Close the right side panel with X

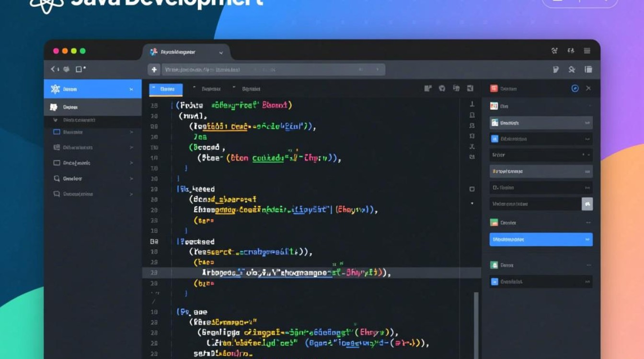pyautogui.click(x=588, y=89)
